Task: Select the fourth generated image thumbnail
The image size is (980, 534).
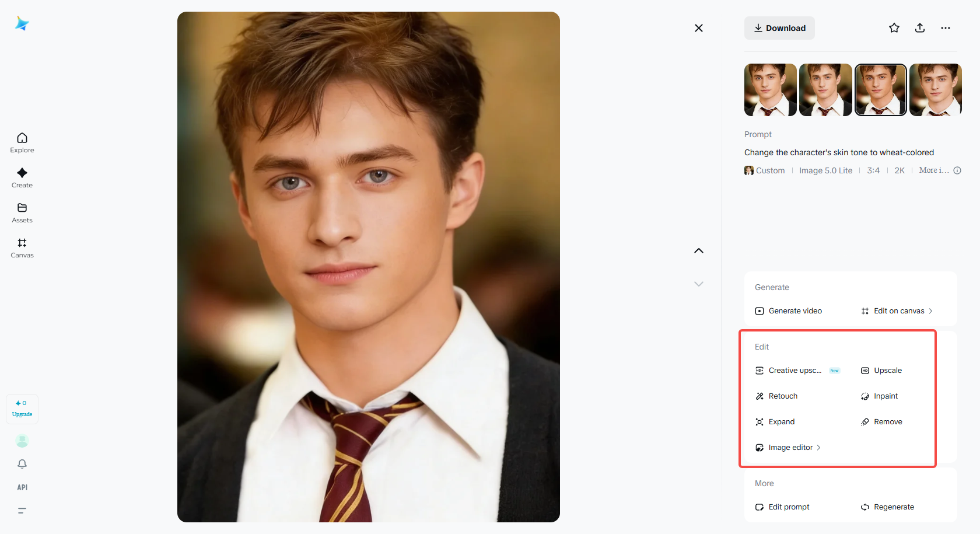Action: (936, 90)
